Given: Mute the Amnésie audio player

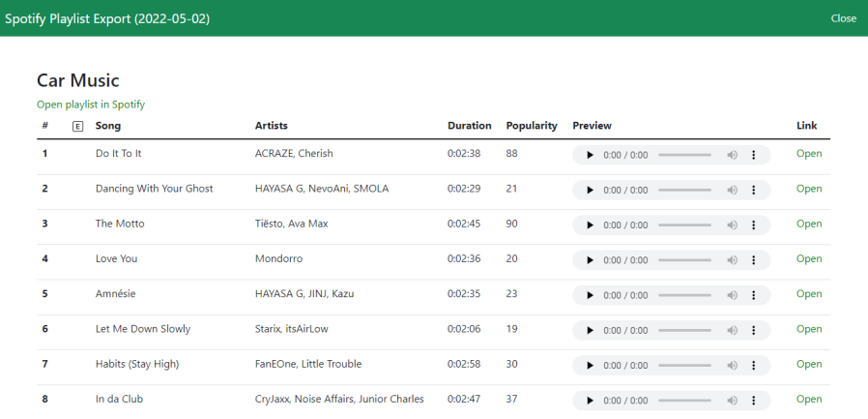Looking at the screenshot, I should pyautogui.click(x=733, y=295).
